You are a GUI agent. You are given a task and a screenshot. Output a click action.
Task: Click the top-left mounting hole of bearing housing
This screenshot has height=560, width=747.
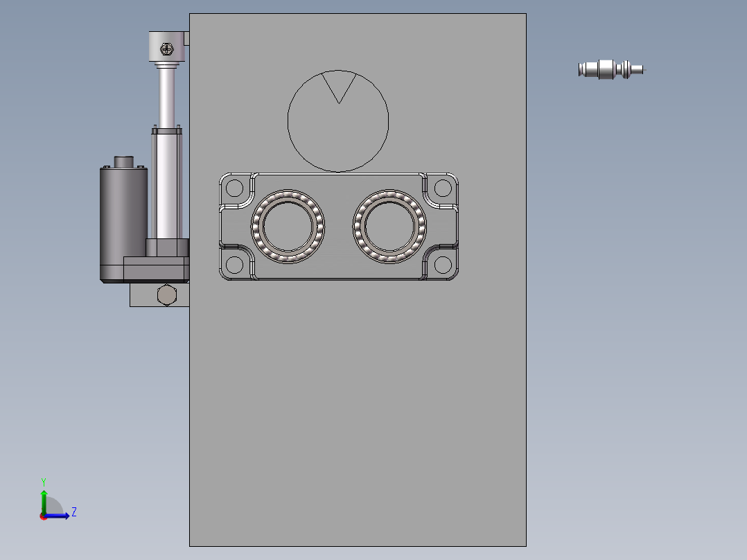[234, 188]
